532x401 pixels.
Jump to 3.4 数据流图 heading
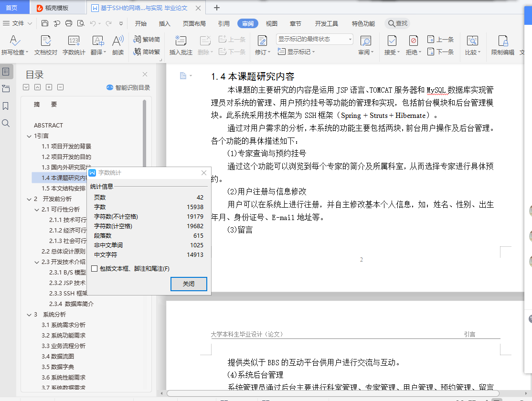coord(58,356)
